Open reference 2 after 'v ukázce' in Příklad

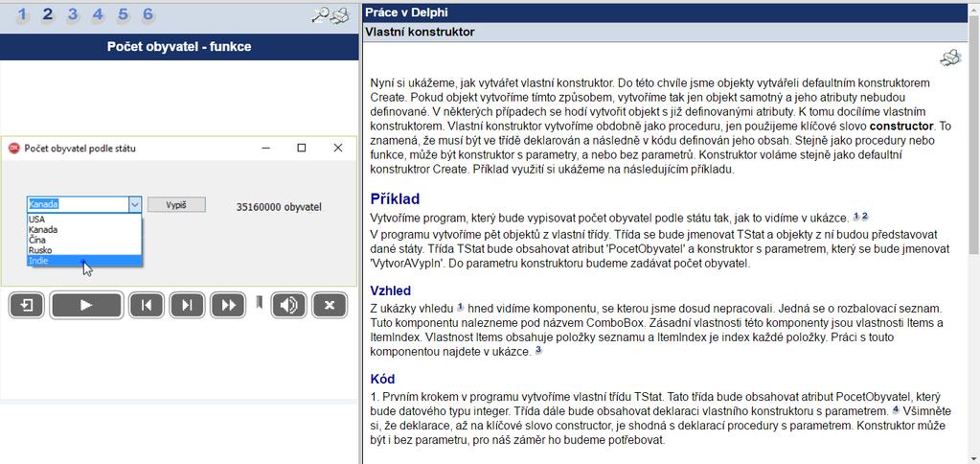pos(865,217)
